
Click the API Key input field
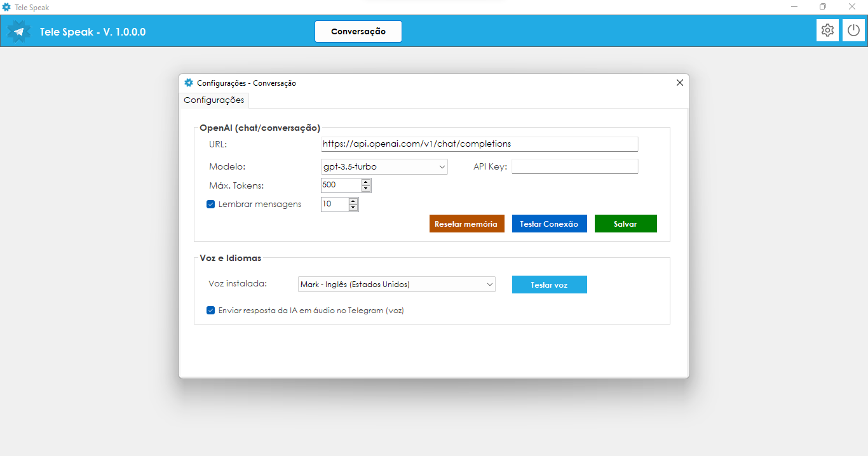pyautogui.click(x=574, y=167)
